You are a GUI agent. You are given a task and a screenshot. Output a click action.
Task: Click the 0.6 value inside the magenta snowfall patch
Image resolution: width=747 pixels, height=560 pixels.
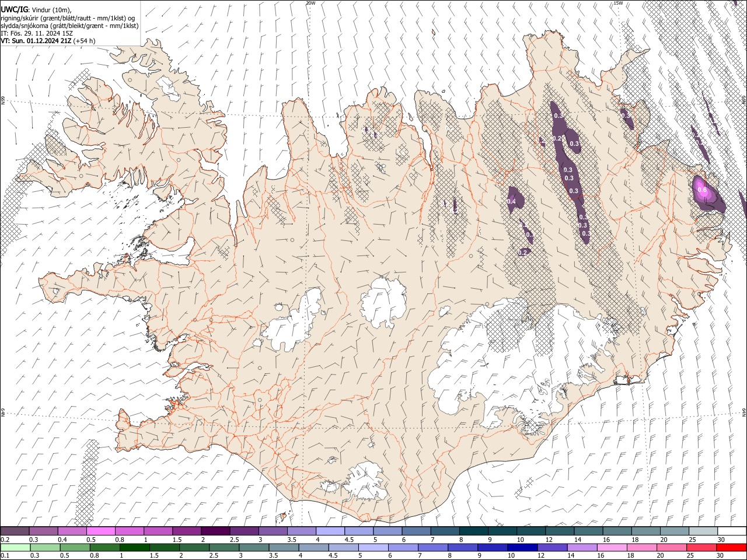pos(703,190)
